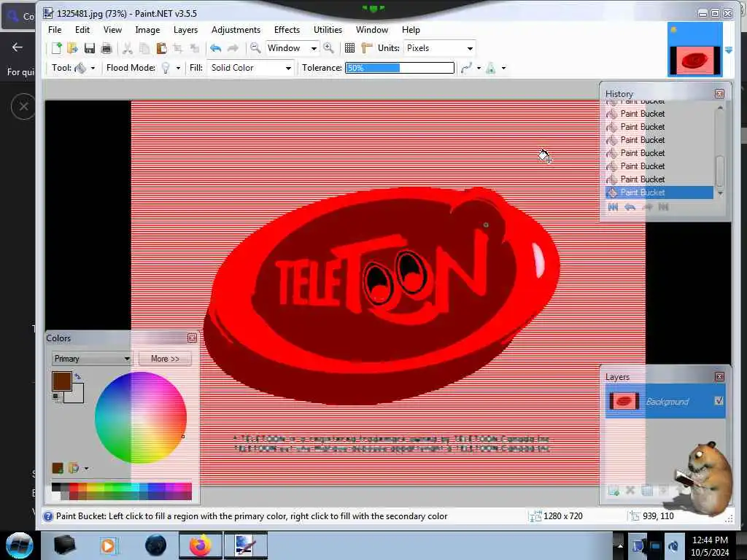The height and width of the screenshot is (560, 747).
Task: Click the image thumbnail in the top-right tab
Action: tap(695, 50)
